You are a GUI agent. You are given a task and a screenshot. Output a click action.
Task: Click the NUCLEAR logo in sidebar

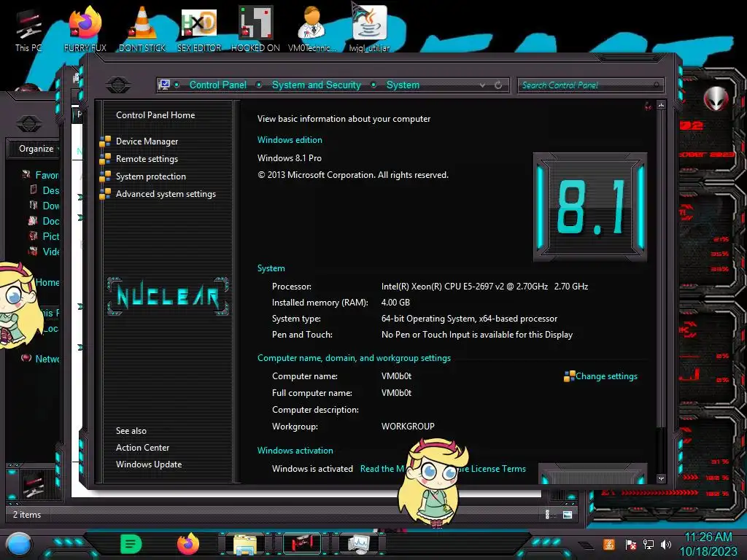click(168, 296)
